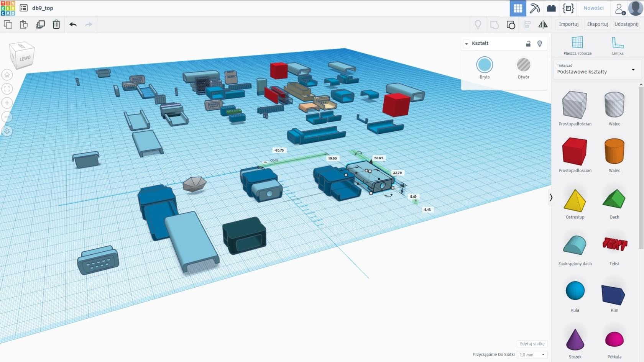This screenshot has width=644, height=362.
Task: Zoom in with the plus button
Action: (7, 103)
